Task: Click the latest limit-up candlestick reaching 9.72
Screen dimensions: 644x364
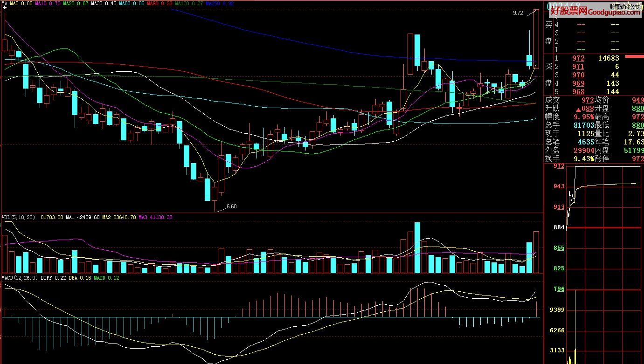Action: (536, 40)
